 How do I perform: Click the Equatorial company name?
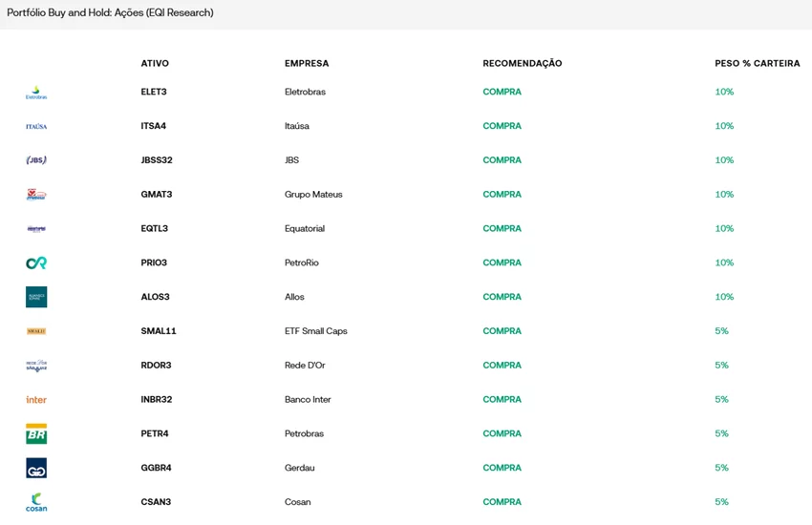pyautogui.click(x=305, y=228)
